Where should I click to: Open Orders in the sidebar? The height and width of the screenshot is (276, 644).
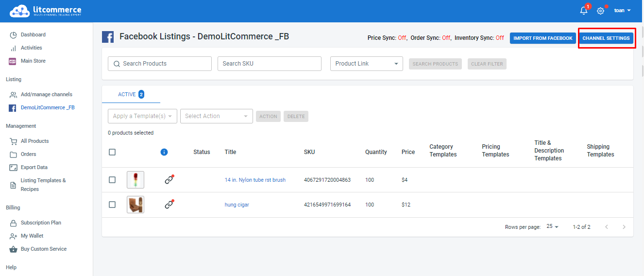point(28,155)
